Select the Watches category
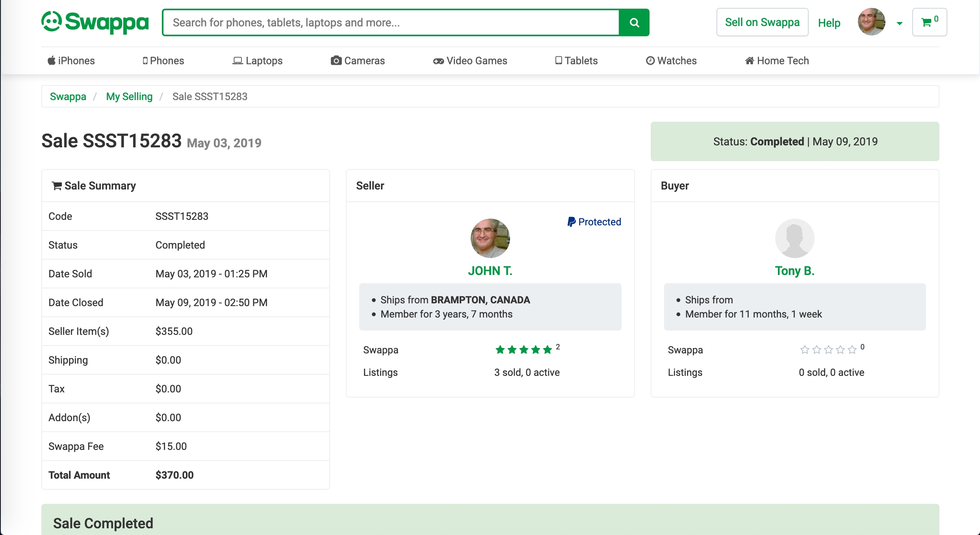Viewport: 980px width, 535px height. tap(671, 61)
